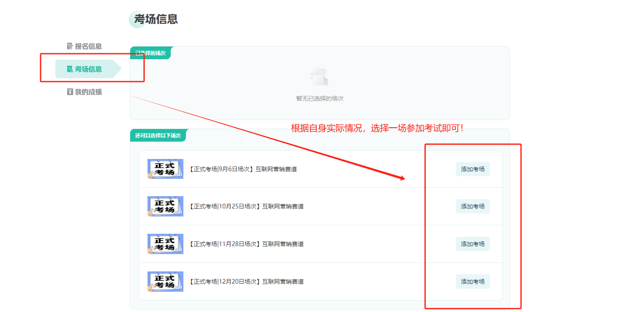644x312 pixels.
Task: Click the 报名信息 pencil icon in sidebar
Action: click(x=70, y=46)
